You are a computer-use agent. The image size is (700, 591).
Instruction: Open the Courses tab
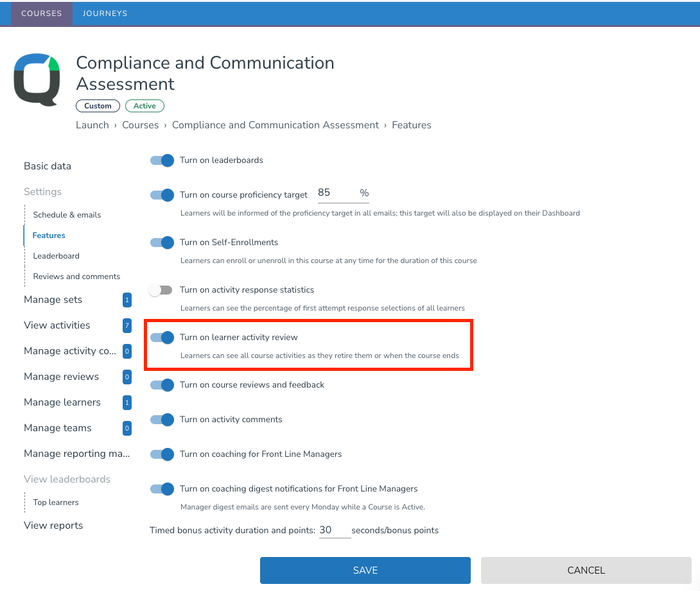tap(42, 13)
